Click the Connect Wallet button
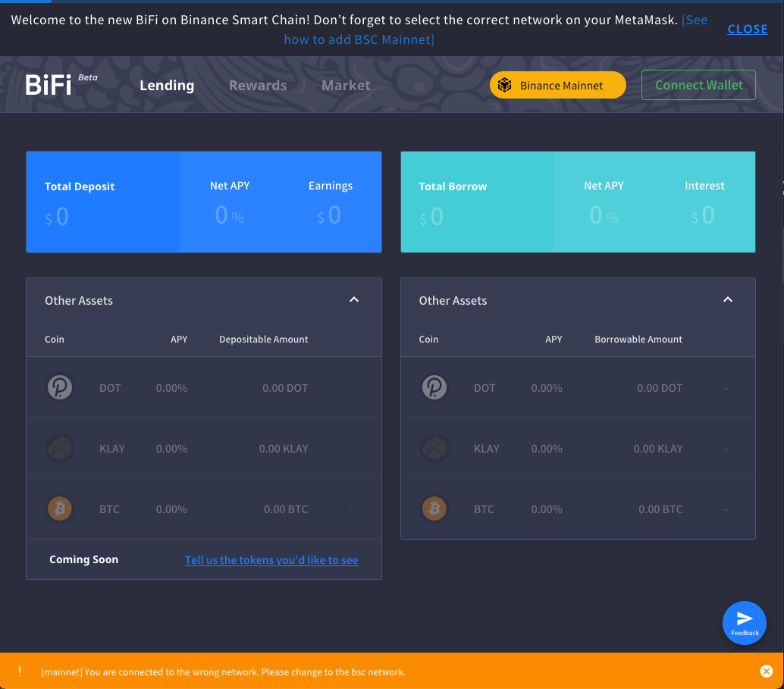This screenshot has width=784, height=689. (698, 85)
